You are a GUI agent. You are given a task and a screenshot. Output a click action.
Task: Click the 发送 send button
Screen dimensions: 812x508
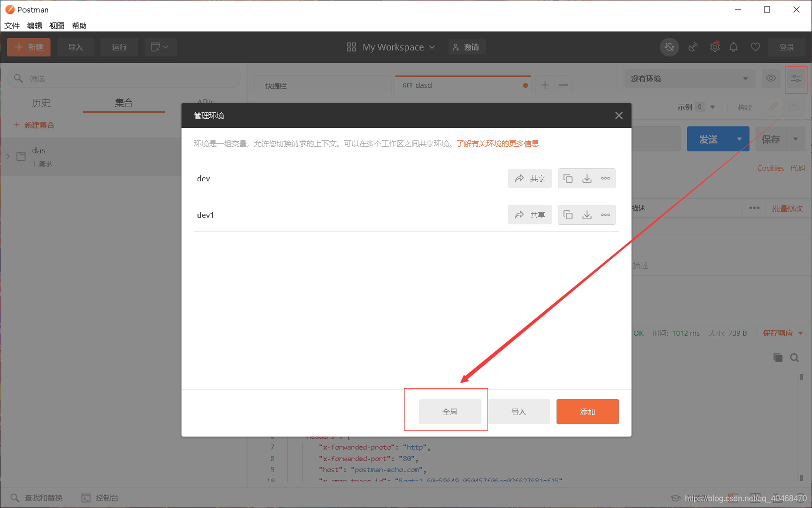pos(708,139)
